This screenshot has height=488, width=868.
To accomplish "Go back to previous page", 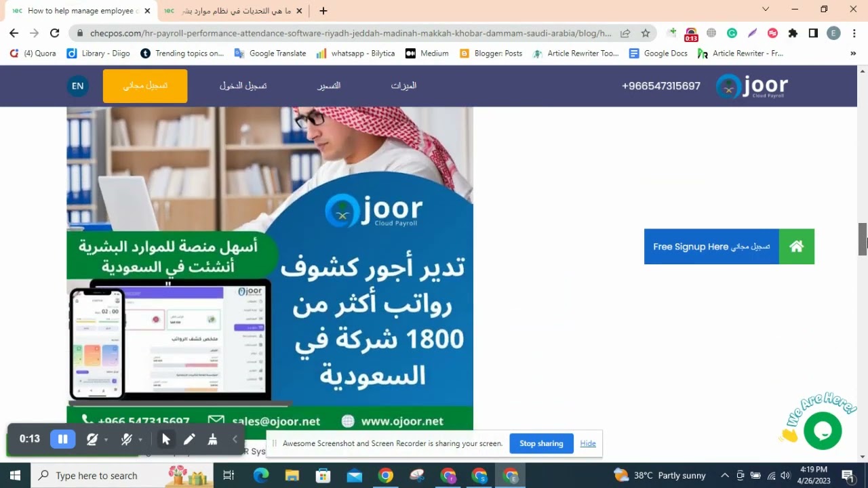I will tap(14, 33).
